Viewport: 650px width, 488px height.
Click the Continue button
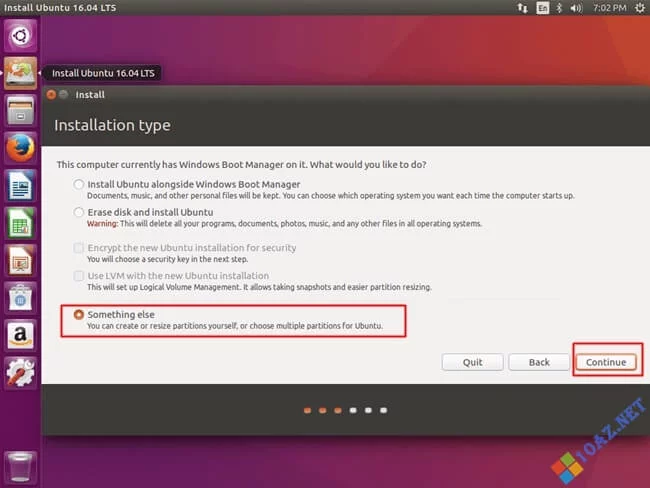[x=606, y=362]
